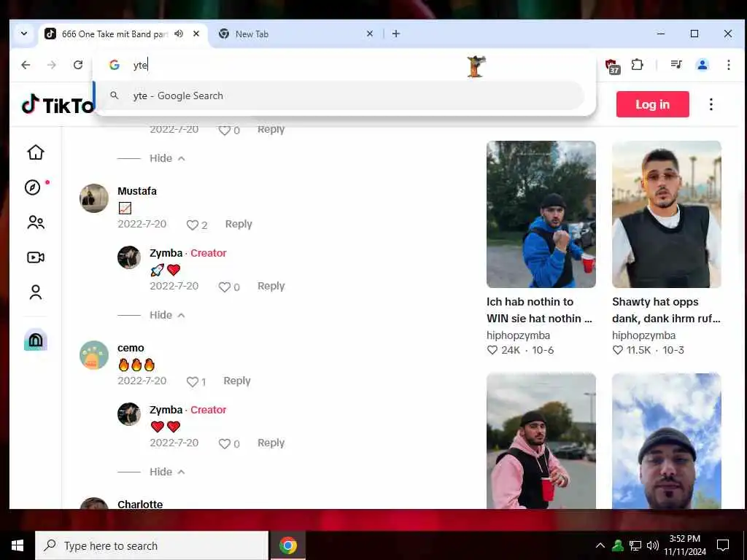
Task: Show hidden system tray icons
Action: [x=600, y=545]
